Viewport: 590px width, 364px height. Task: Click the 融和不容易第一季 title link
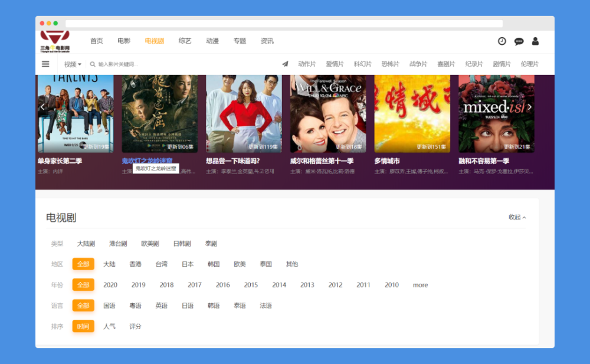click(x=484, y=161)
